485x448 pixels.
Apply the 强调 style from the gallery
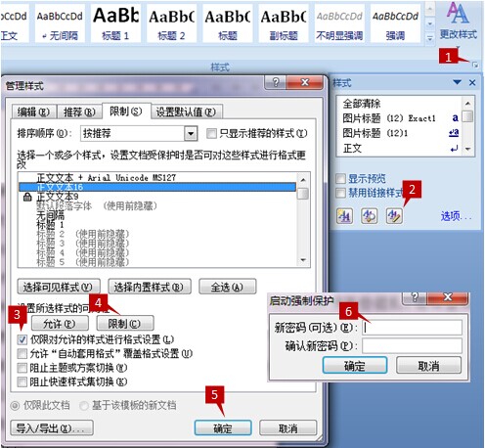point(395,23)
